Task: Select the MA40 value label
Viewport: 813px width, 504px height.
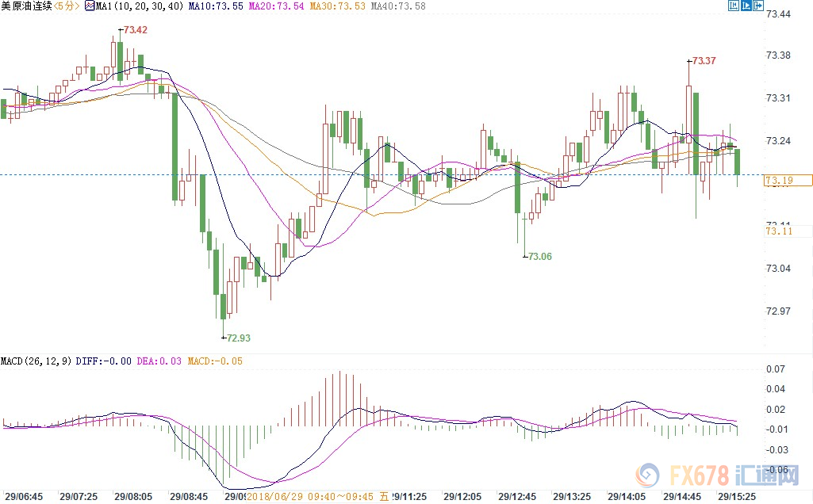Action: click(397, 6)
